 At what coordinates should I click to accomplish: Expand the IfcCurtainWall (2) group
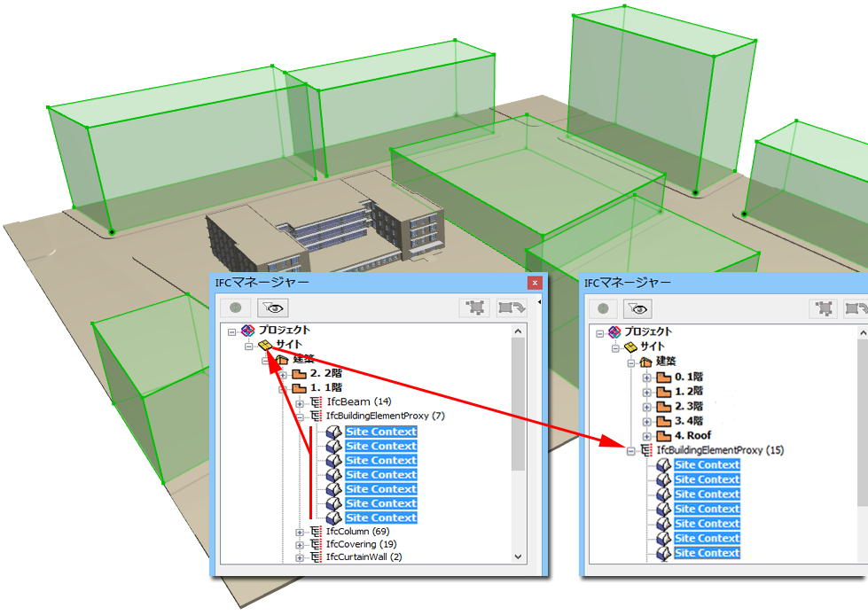click(x=300, y=558)
